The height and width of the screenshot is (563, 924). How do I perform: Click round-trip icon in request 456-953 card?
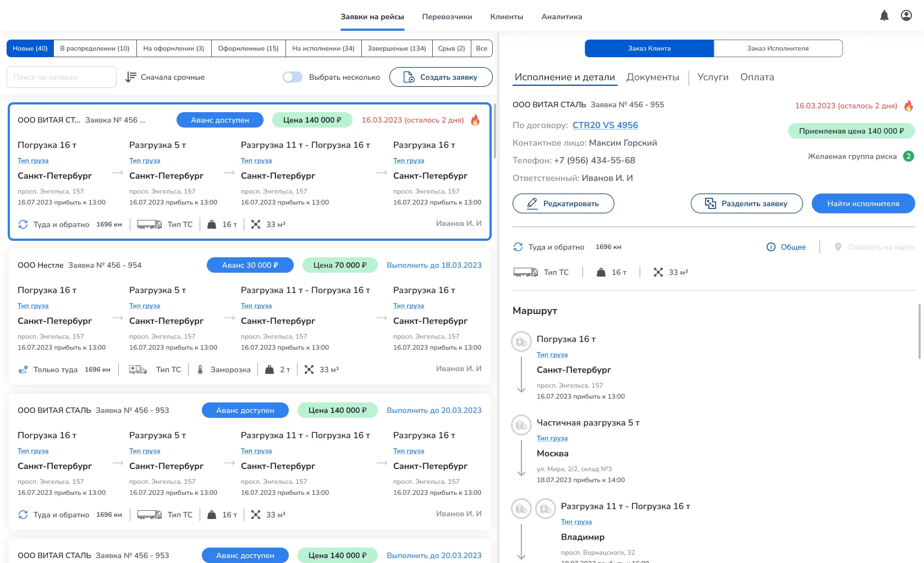coord(23,515)
